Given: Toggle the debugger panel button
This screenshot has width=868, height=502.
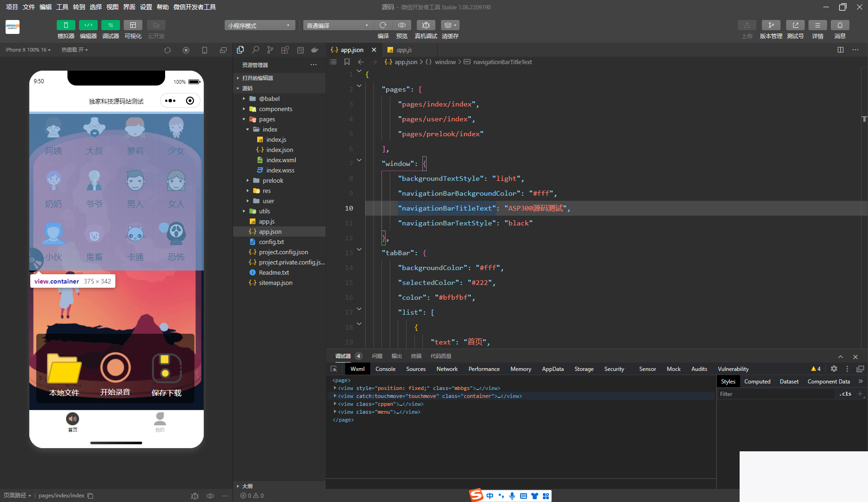Looking at the screenshot, I should click(x=110, y=25).
